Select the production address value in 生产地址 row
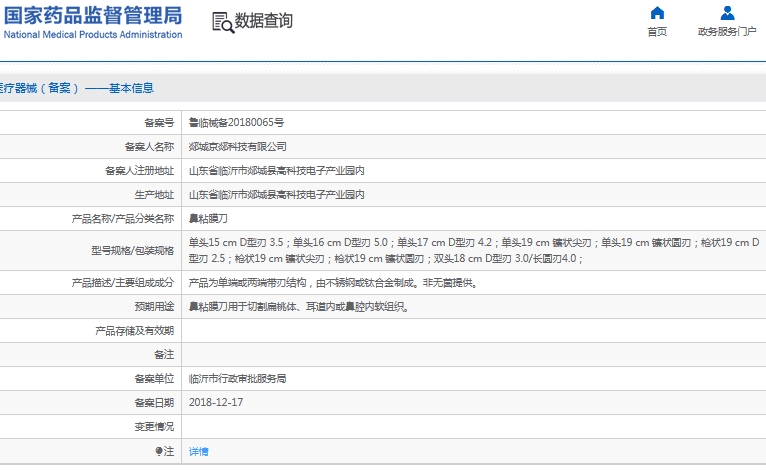Screen dimensions: 766x474 click(277, 194)
